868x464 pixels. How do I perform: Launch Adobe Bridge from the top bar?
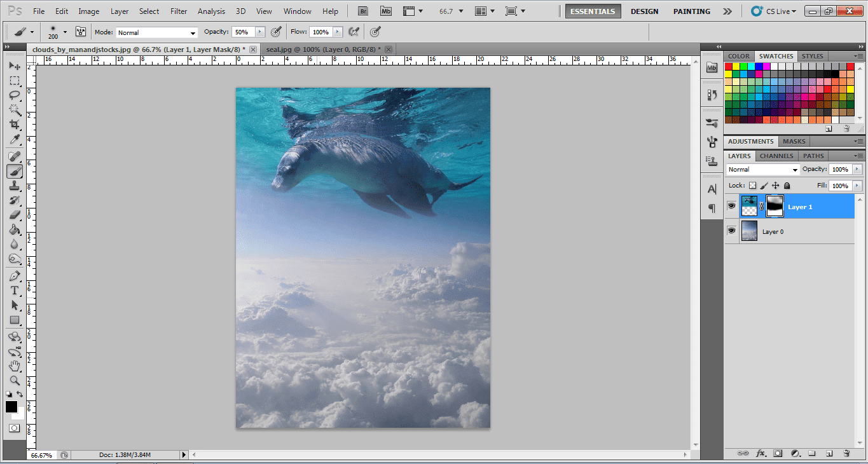(363, 11)
